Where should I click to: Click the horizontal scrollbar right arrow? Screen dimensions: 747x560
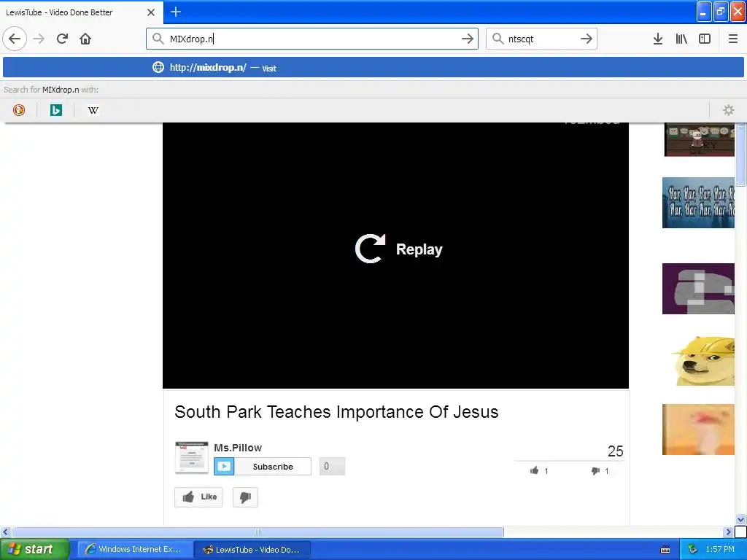click(728, 532)
